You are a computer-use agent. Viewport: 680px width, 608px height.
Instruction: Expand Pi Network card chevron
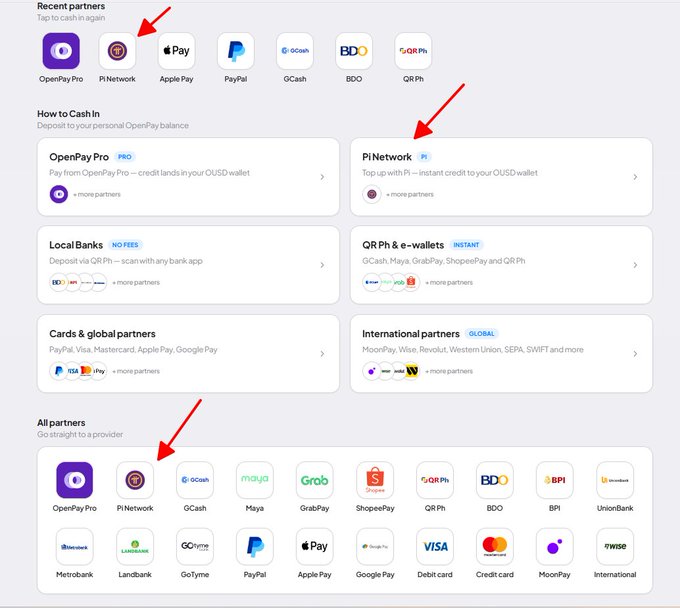click(635, 177)
